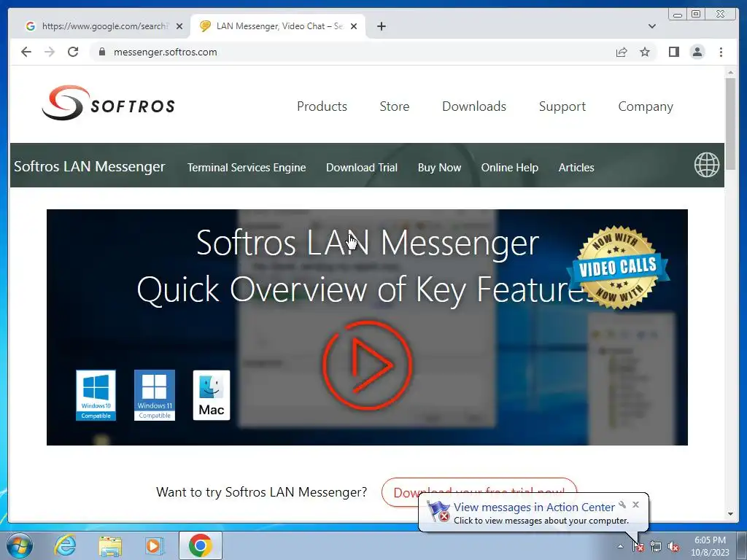747x560 pixels.
Task: Click the Now With Video Calls gold badge
Action: (618, 267)
